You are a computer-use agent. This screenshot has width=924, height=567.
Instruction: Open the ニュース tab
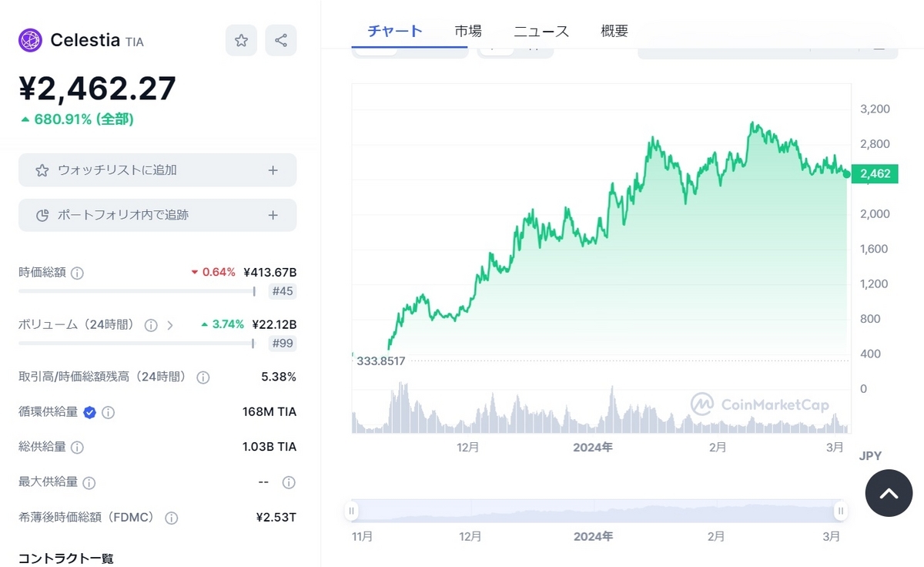(x=541, y=31)
